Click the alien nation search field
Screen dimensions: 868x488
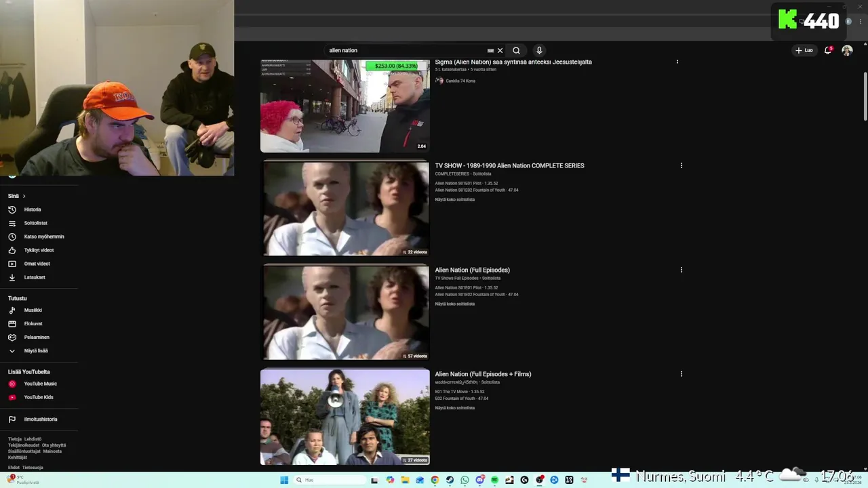(406, 50)
